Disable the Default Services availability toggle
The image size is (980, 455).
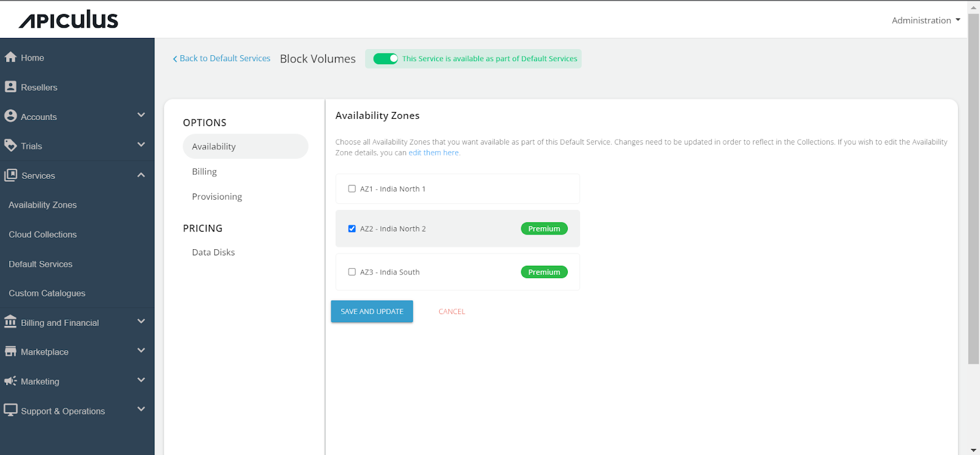coord(385,59)
